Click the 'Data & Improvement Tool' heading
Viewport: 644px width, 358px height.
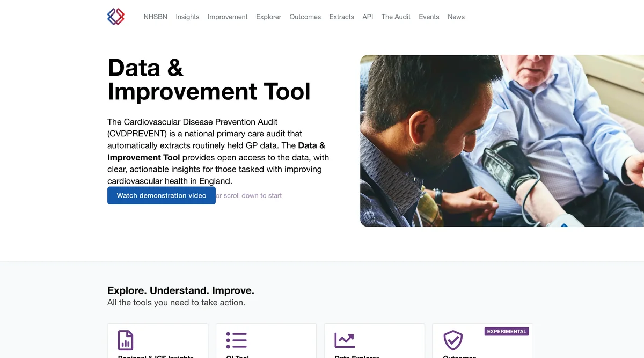click(209, 79)
